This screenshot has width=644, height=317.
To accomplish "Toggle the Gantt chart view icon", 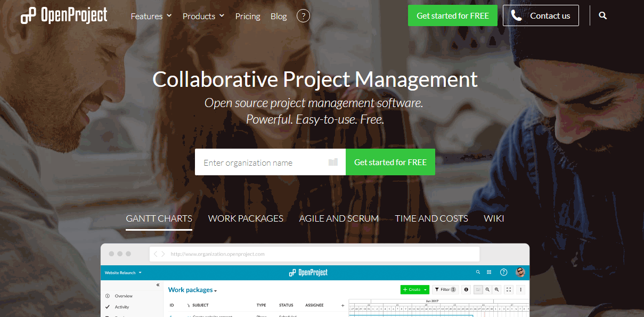I will [478, 289].
